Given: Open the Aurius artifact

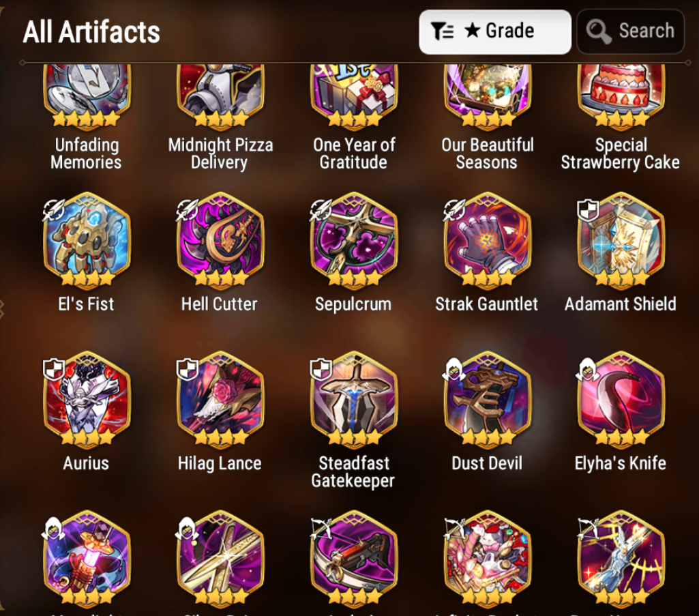Looking at the screenshot, I should tap(87, 399).
